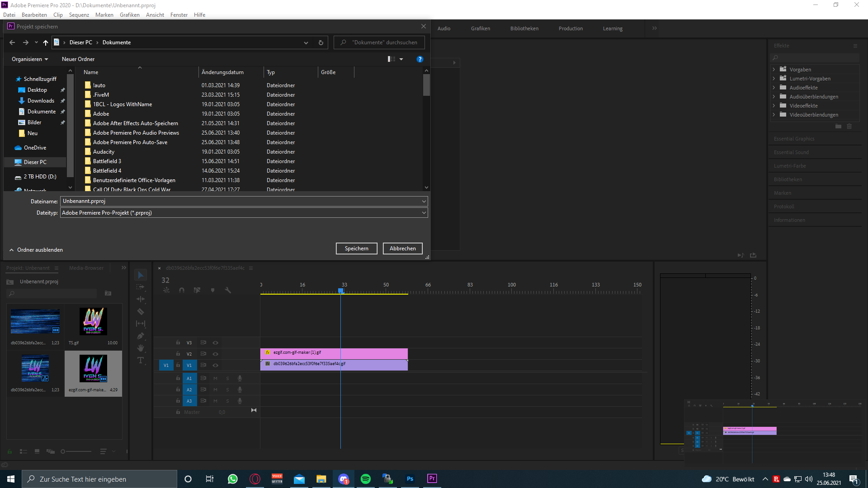Hide track V2 output eye
Viewport: 868px width, 488px height.
pyautogui.click(x=216, y=354)
